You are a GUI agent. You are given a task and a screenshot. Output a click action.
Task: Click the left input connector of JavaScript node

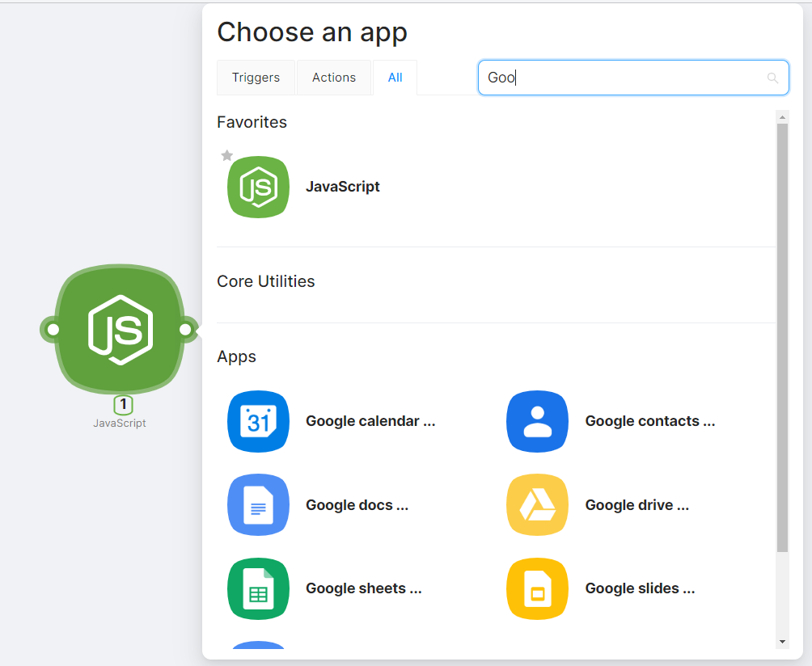point(53,330)
